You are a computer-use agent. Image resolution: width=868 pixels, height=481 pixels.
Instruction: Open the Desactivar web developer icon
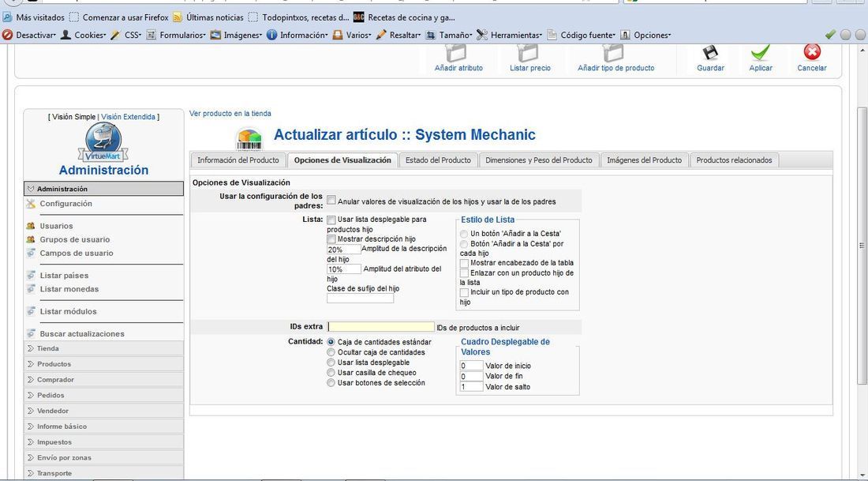(7, 35)
